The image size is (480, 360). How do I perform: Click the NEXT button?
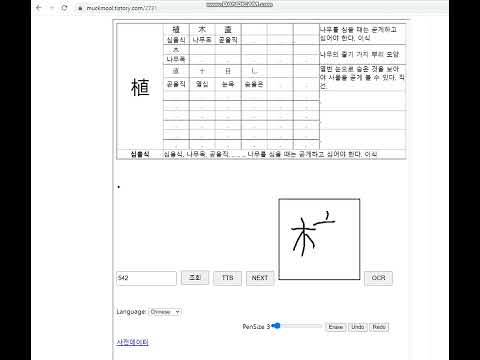[x=260, y=278]
